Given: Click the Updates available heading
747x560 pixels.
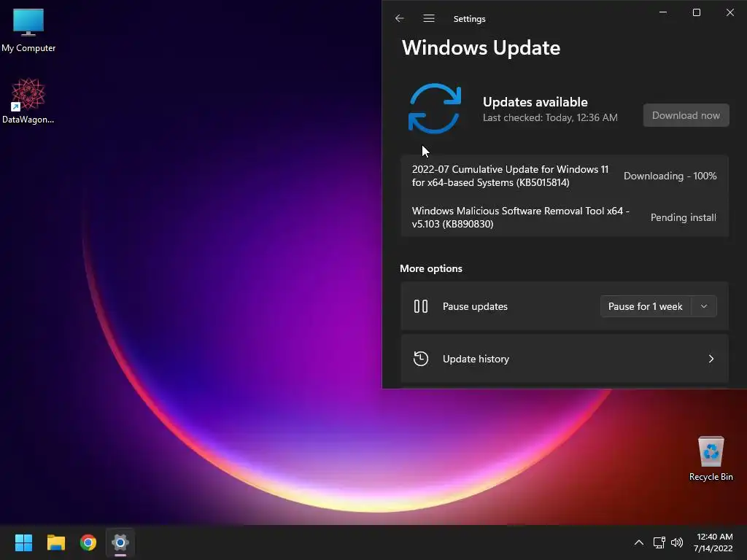Looking at the screenshot, I should (535, 102).
